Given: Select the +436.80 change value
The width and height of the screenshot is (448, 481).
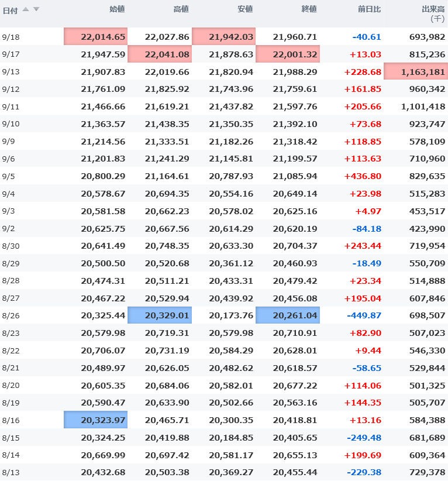Looking at the screenshot, I should pos(363,176).
